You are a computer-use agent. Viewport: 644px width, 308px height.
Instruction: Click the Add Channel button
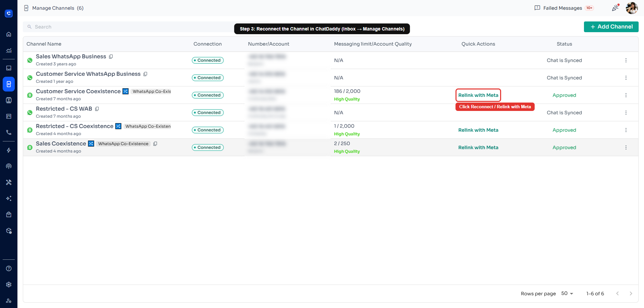point(611,27)
